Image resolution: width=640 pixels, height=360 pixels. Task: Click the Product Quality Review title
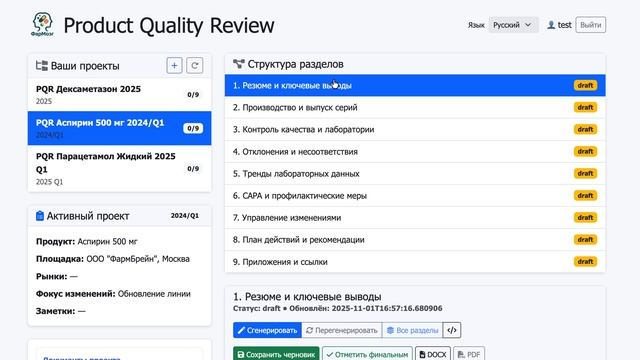[x=169, y=25]
